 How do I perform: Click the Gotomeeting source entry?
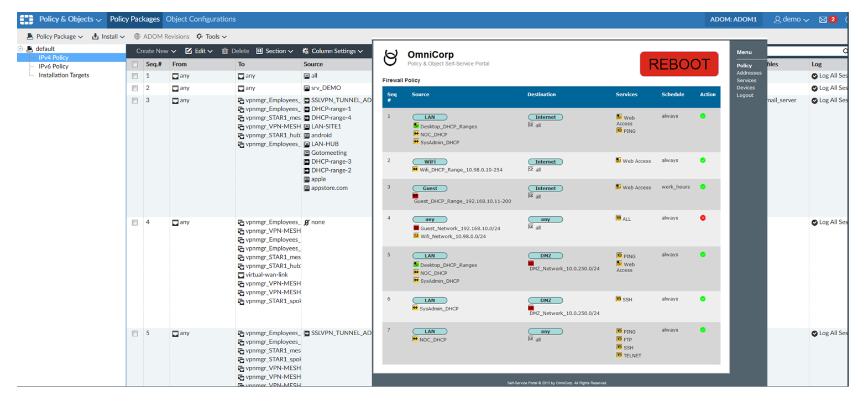[329, 153]
